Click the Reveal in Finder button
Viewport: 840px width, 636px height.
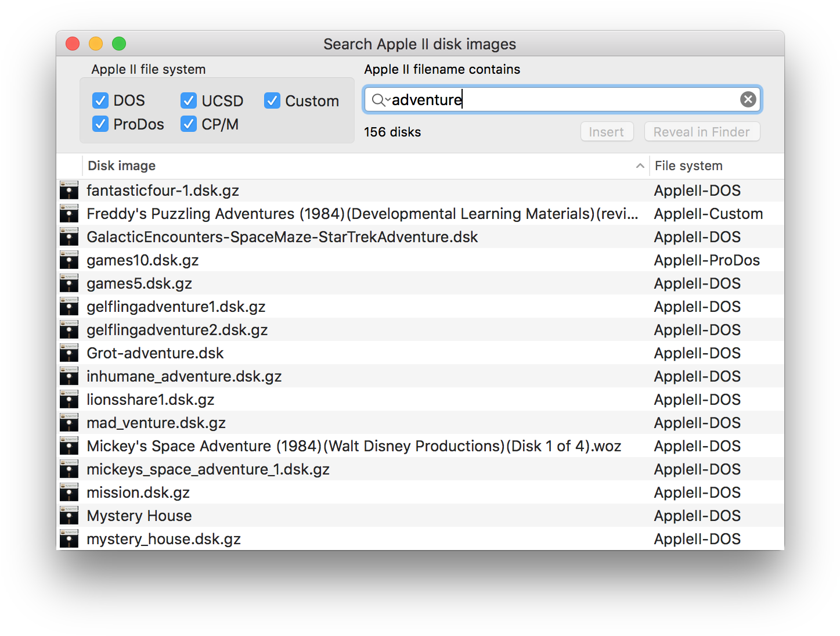click(701, 132)
